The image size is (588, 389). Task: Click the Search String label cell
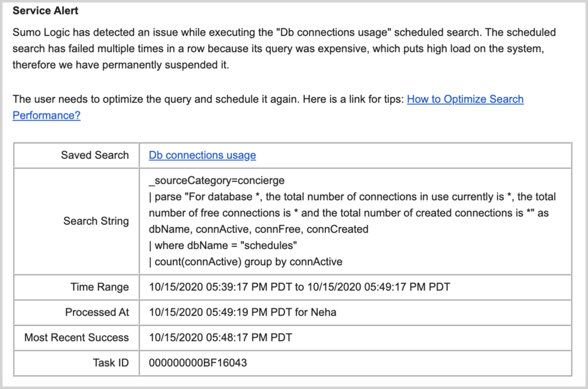[x=95, y=221]
